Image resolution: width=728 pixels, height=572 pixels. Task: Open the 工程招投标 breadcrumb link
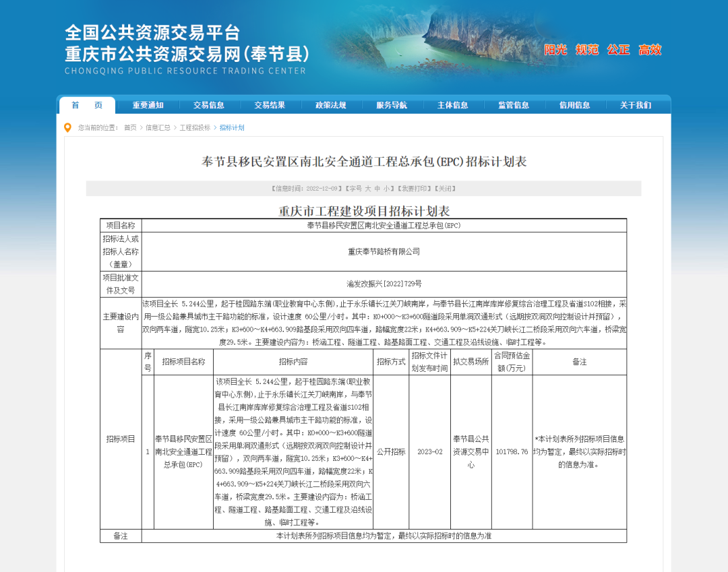click(195, 127)
